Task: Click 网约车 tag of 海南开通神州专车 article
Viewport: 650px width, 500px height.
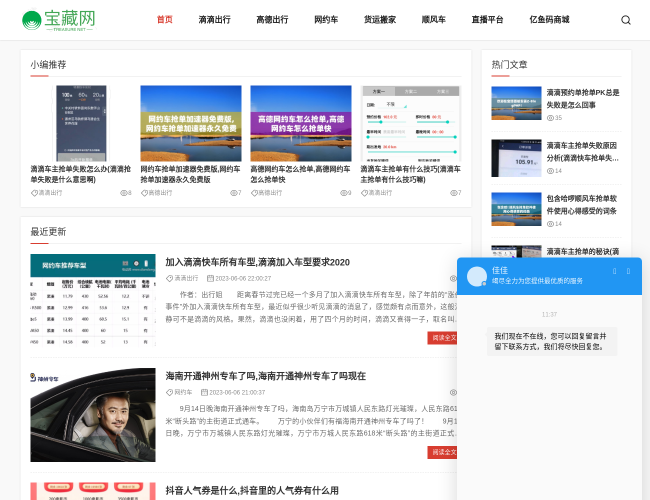Action: pos(183,392)
